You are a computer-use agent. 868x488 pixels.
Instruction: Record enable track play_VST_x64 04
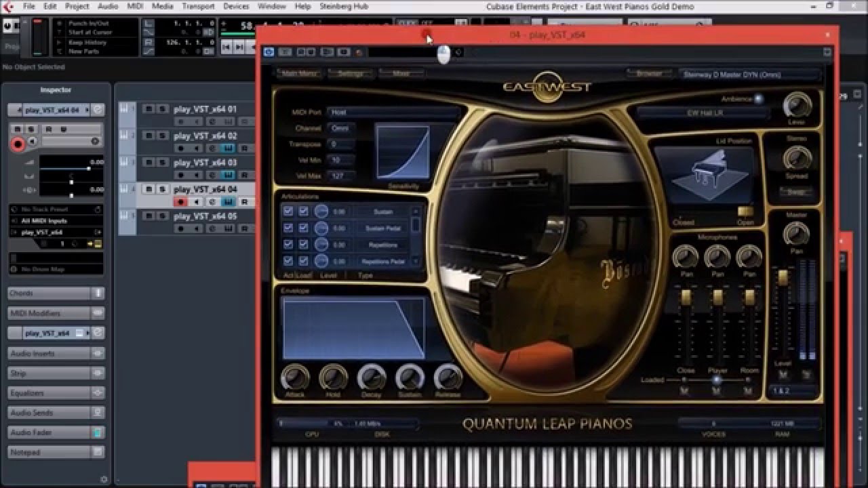click(x=180, y=202)
